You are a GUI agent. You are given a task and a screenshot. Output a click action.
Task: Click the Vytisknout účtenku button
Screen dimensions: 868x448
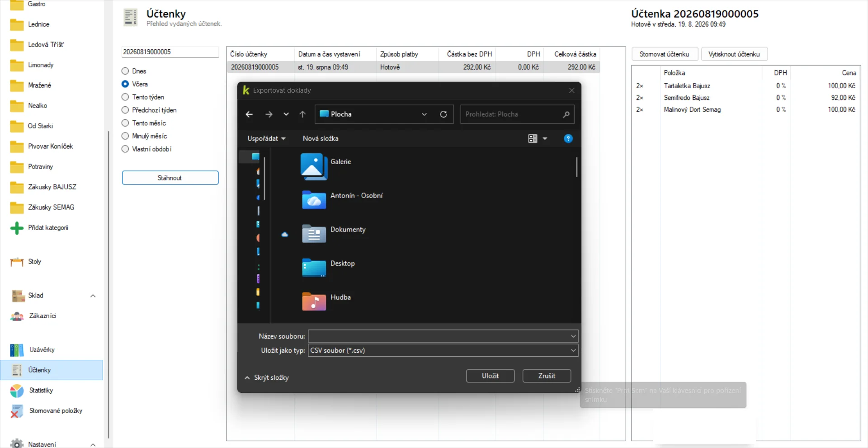(x=734, y=54)
